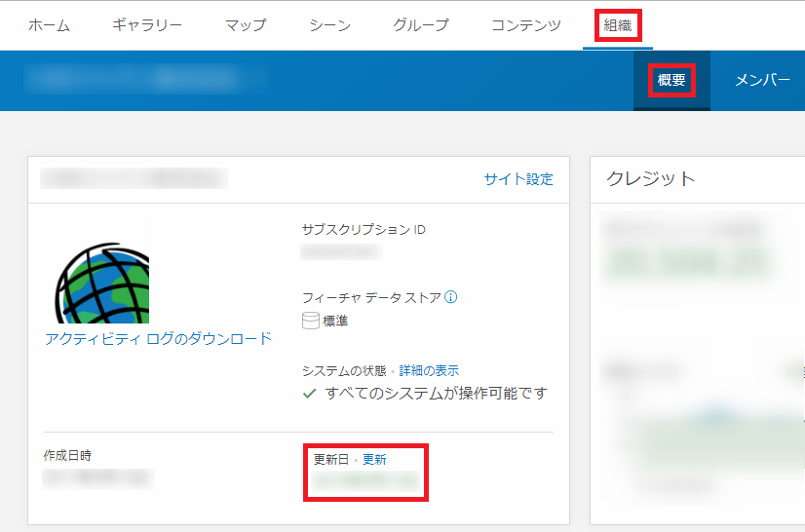The image size is (805, 532).
Task: Switch to the 概要 tab
Action: [x=671, y=80]
